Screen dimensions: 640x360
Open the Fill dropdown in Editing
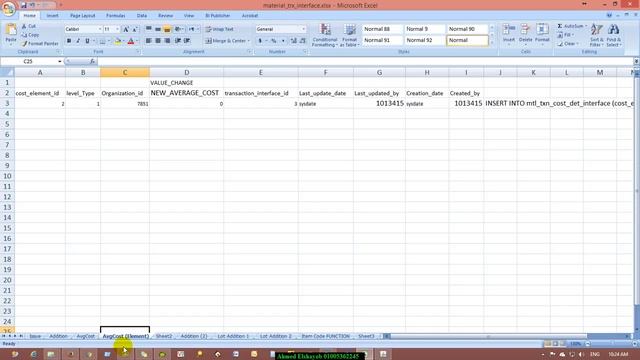coord(567,35)
